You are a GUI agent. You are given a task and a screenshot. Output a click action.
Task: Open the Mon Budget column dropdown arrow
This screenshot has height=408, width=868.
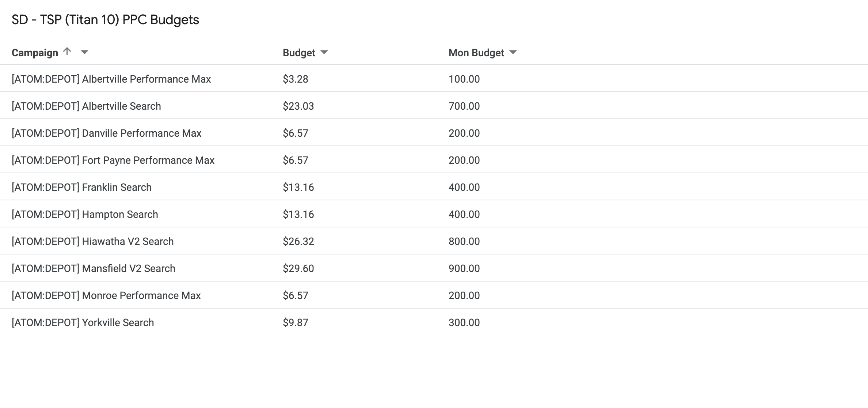tap(514, 52)
